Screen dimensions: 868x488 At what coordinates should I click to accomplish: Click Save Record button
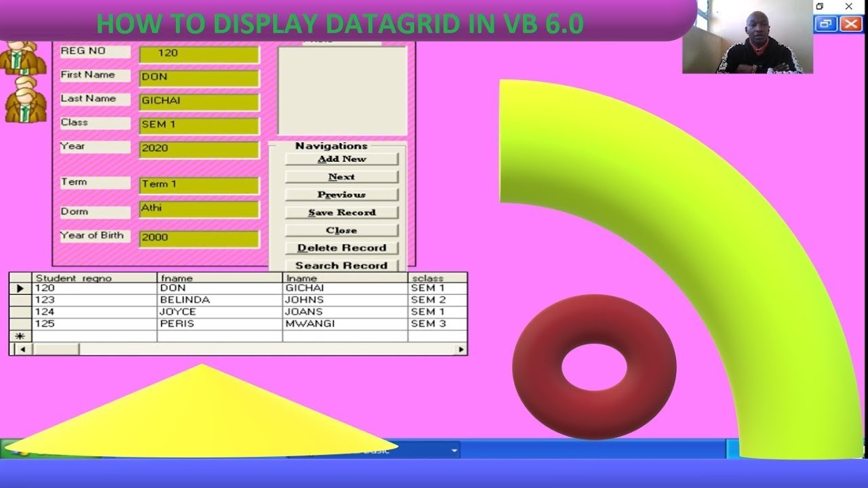point(341,212)
